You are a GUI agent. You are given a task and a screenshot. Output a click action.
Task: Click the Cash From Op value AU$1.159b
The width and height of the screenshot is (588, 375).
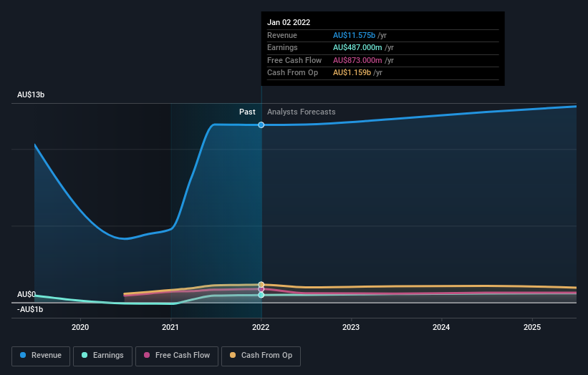(352, 73)
